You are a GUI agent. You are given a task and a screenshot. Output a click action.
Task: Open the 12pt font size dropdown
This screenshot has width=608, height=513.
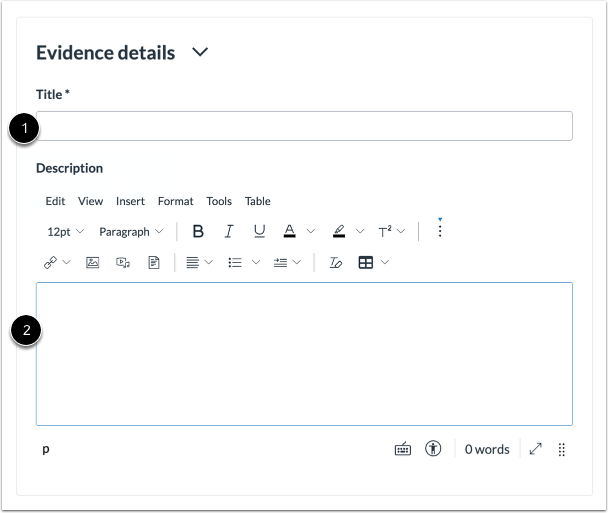click(65, 232)
